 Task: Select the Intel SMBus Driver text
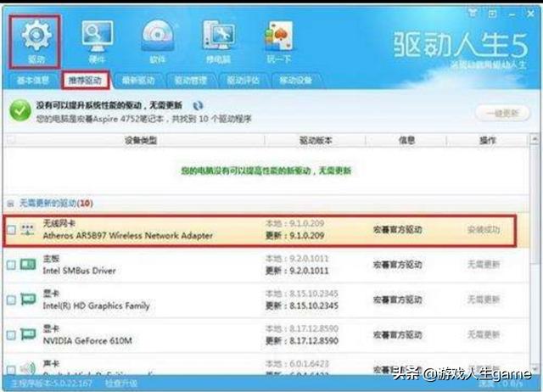(79, 271)
